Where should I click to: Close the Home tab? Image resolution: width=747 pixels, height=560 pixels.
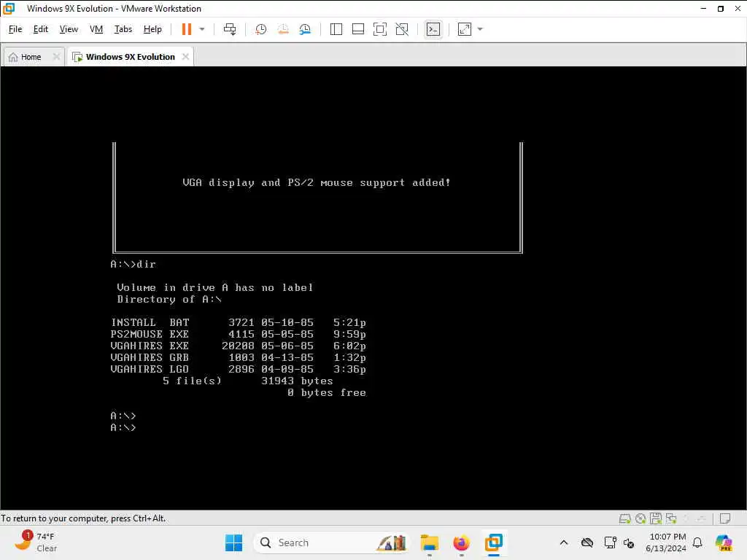(56, 57)
